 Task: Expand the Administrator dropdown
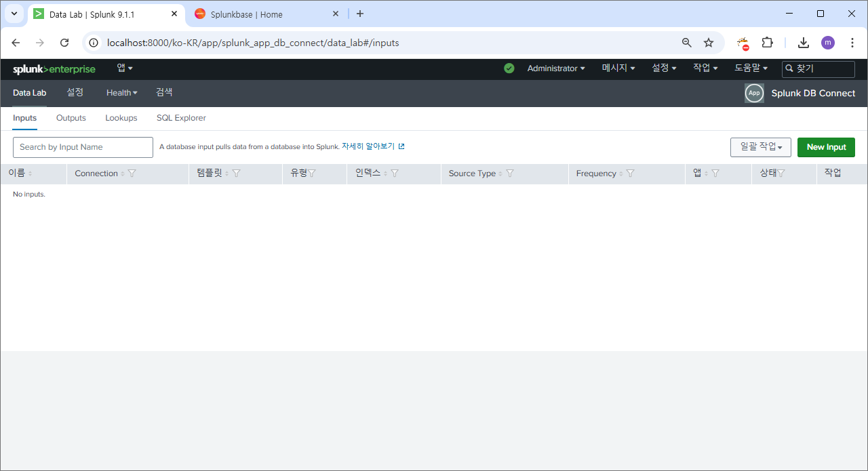pyautogui.click(x=556, y=68)
